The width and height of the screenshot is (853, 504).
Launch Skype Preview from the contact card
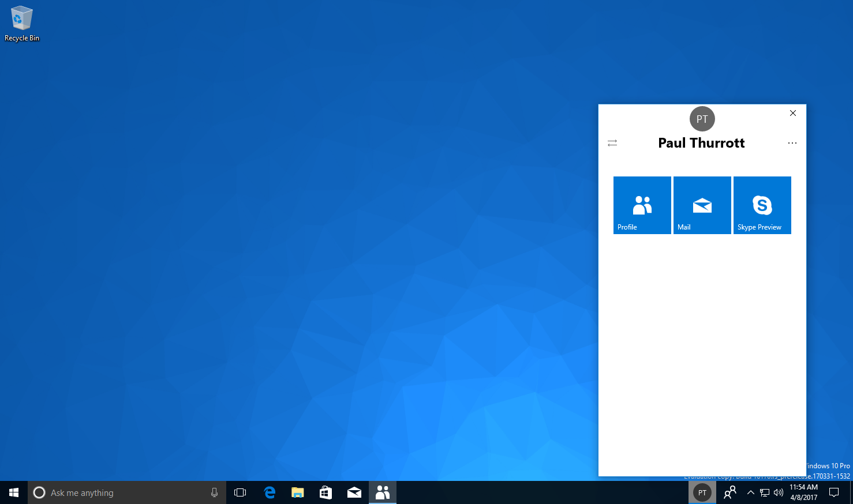click(762, 205)
